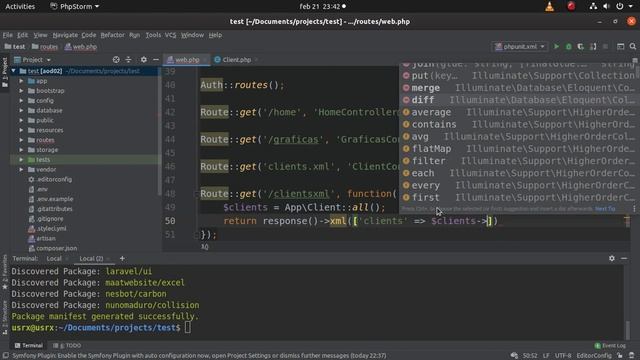Screen dimensions: 640x360
Task: Expand the config folder
Action: pyautogui.click(x=21, y=100)
